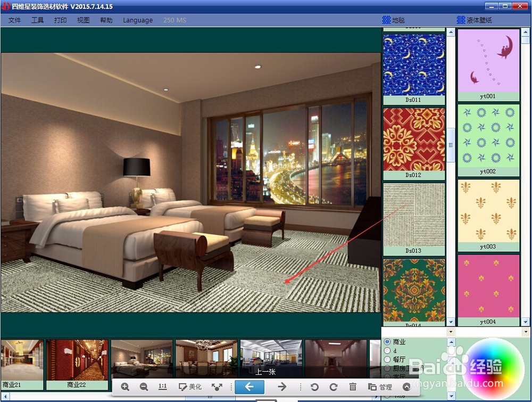Screen dimensions: 532x402
Task: Open the Language menu
Action: [x=138, y=20]
